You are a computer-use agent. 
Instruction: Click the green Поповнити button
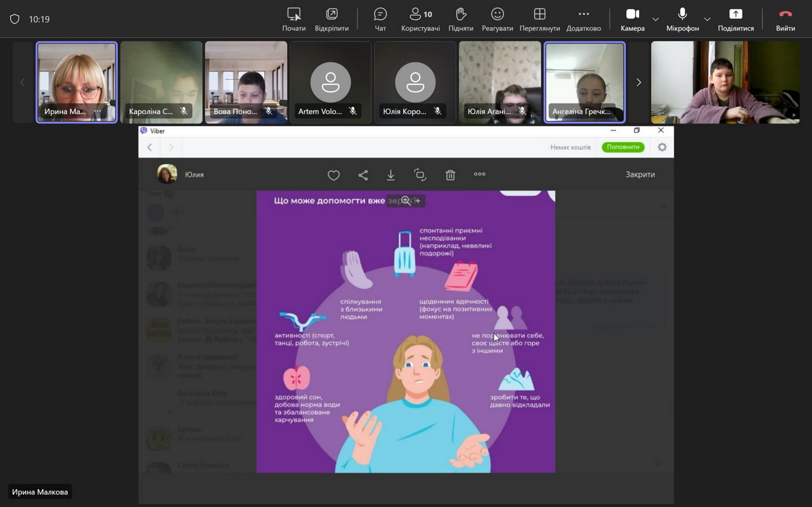[622, 147]
